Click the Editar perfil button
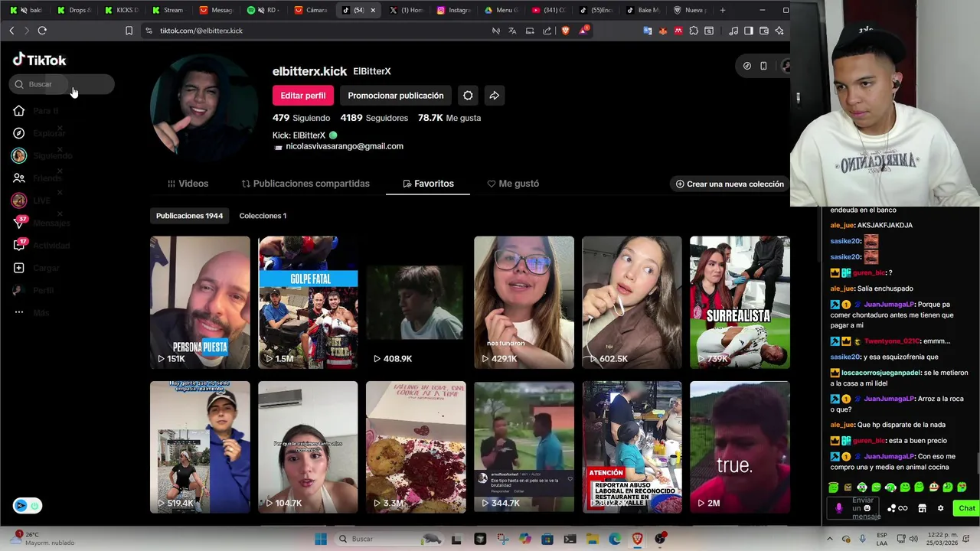 (x=303, y=96)
